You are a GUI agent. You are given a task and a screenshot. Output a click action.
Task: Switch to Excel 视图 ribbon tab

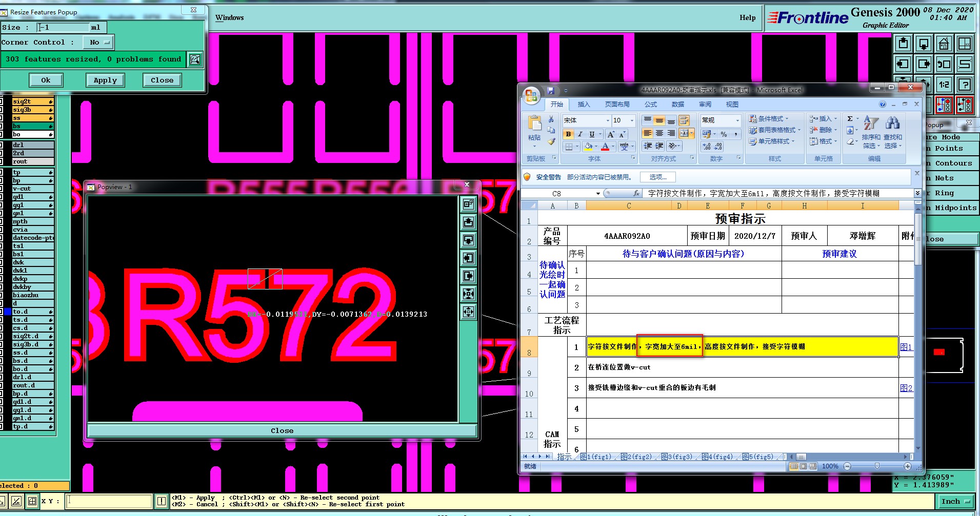pos(732,104)
